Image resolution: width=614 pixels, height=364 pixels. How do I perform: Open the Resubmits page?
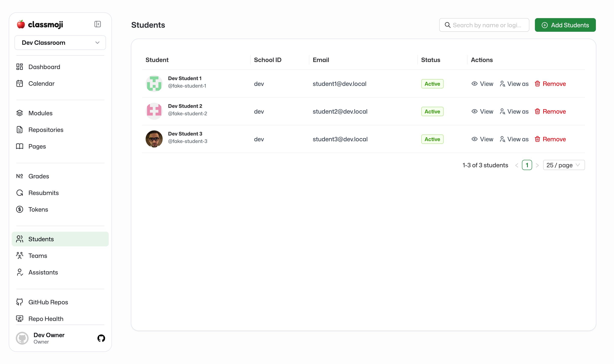(60, 193)
